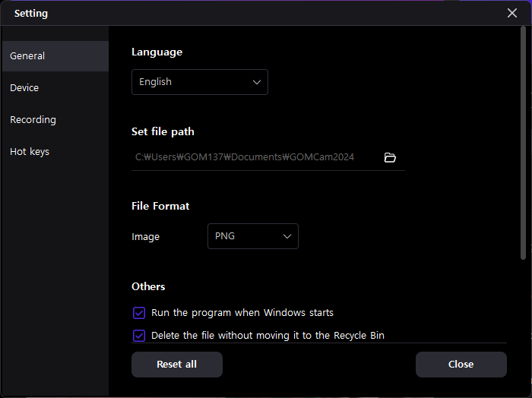Viewport: 532px width, 398px height.
Task: Click the X icon in the title bar
Action: coord(512,13)
